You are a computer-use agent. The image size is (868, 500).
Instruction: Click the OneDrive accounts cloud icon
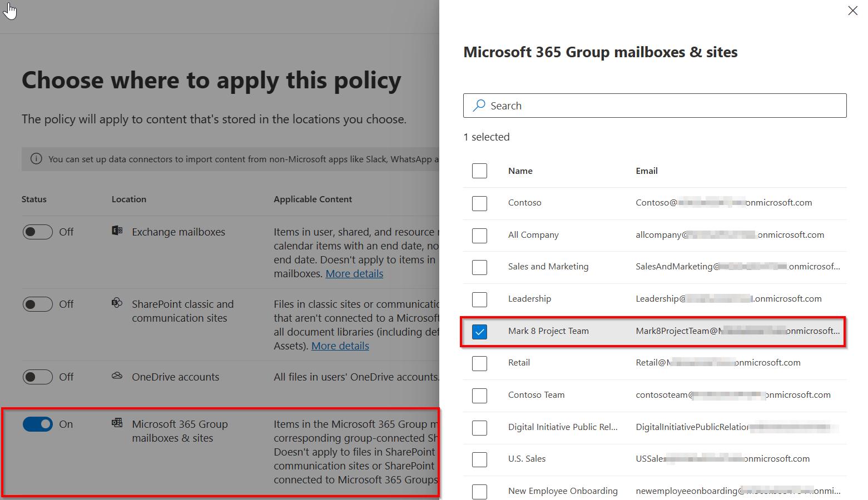tap(117, 376)
